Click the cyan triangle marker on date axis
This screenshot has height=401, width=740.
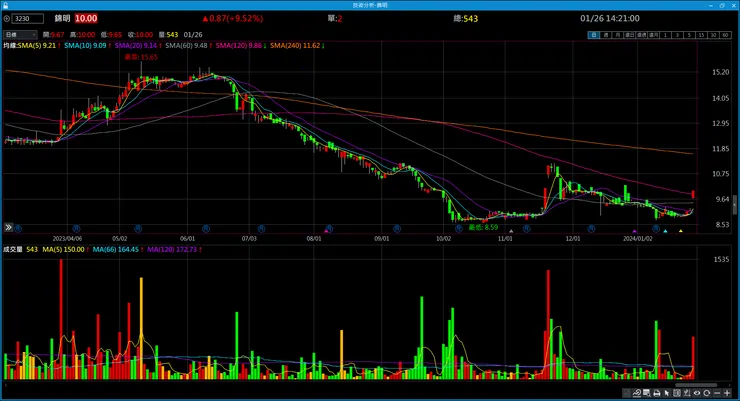[665, 231]
